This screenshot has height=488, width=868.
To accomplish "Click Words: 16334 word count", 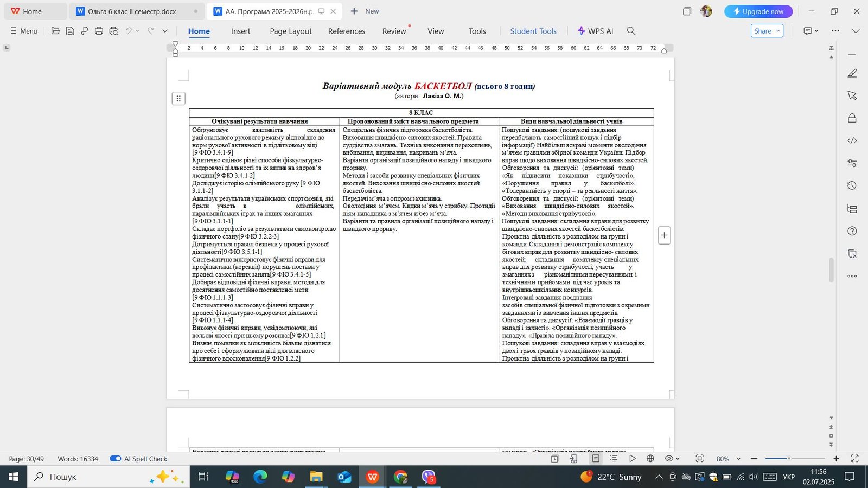I will pos(78,459).
